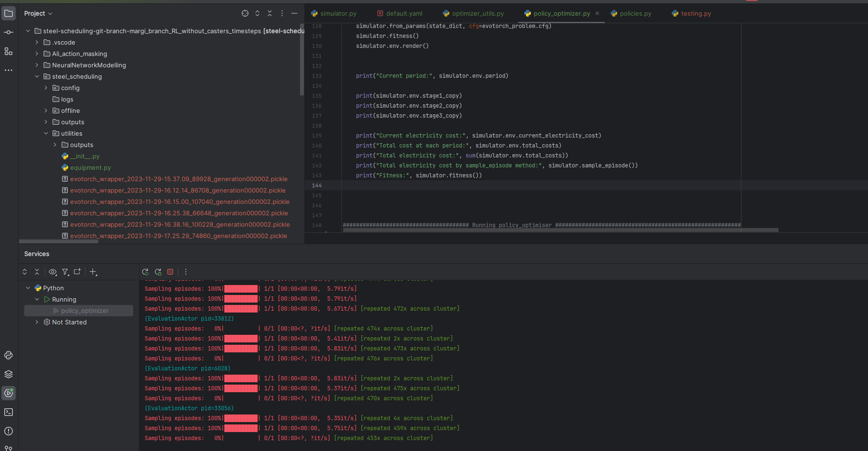Click the Add Service plus icon
Screen dimensions: 868x451
coord(93,272)
